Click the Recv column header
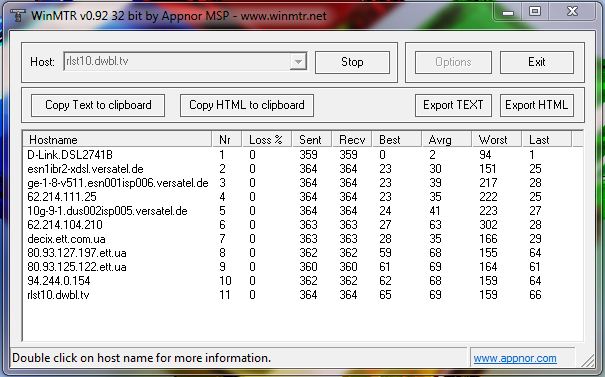 (352, 139)
